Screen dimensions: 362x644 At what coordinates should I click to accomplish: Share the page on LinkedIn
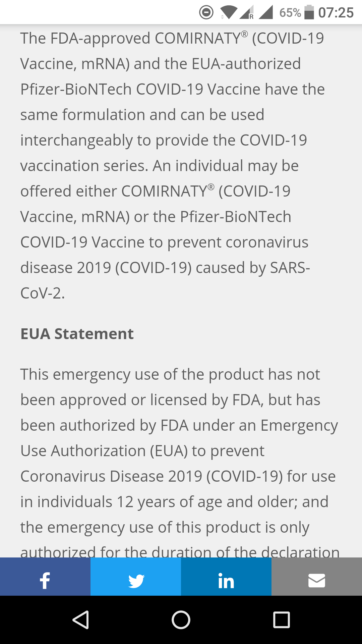226,581
